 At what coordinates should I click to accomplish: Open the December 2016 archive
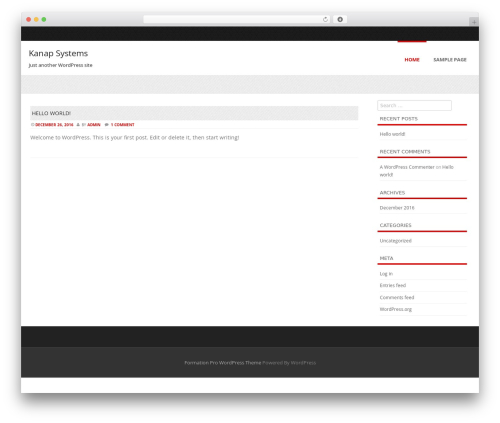[x=397, y=208]
